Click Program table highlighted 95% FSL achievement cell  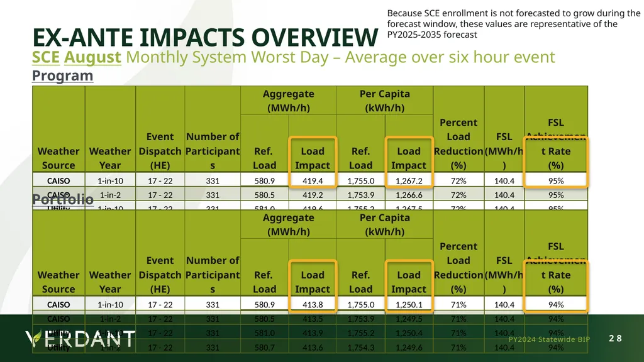[x=556, y=180]
